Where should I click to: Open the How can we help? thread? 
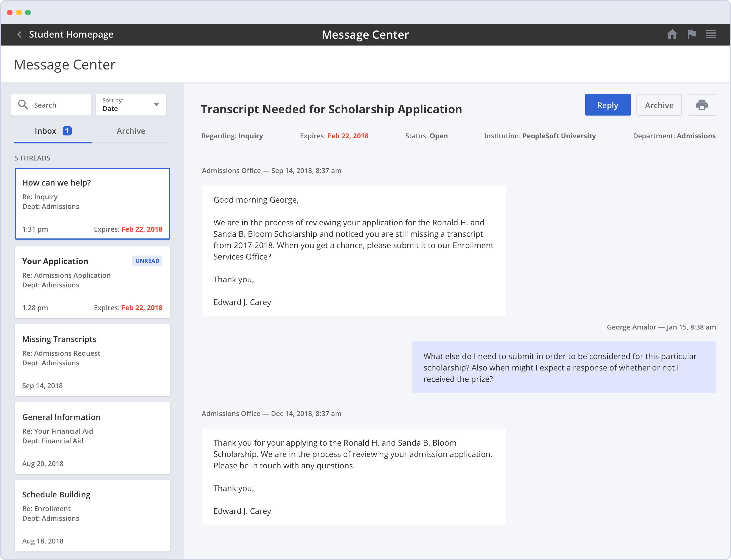[93, 204]
